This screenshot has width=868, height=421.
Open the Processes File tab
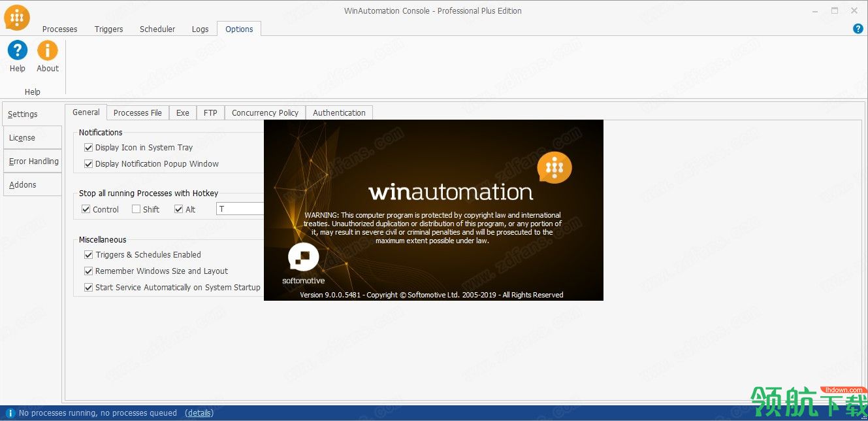point(138,113)
